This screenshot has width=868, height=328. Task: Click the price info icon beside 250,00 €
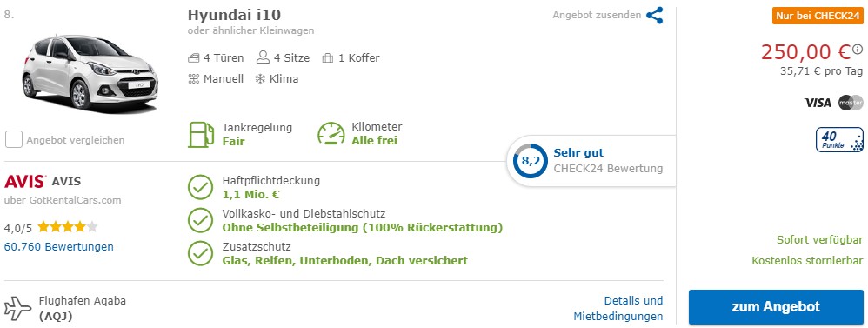858,50
